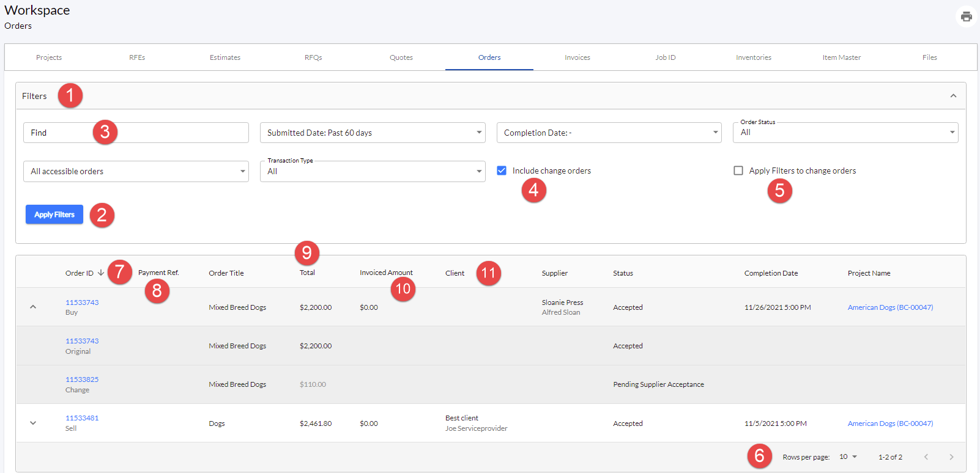The height and width of the screenshot is (473, 980).
Task: Collapse the Filters panel chevron
Action: [x=953, y=96]
